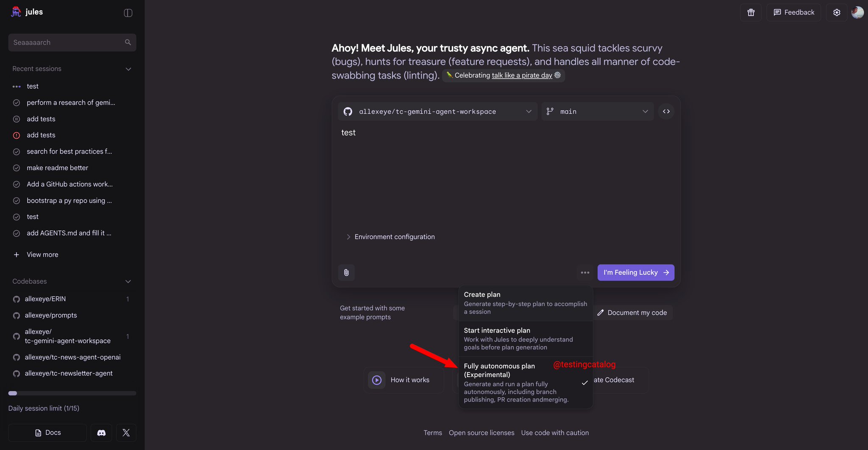Collapse the Codebases section
Viewport: 868px width, 450px height.
point(128,282)
